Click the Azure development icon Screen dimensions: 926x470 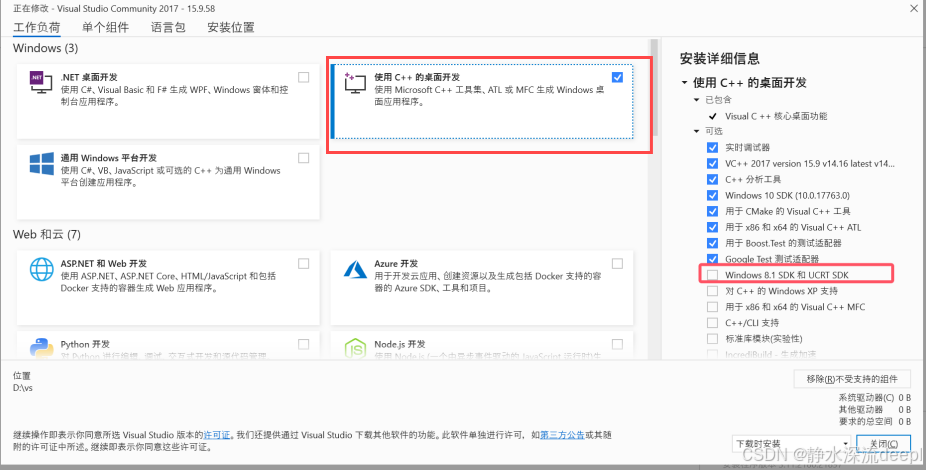tap(356, 269)
